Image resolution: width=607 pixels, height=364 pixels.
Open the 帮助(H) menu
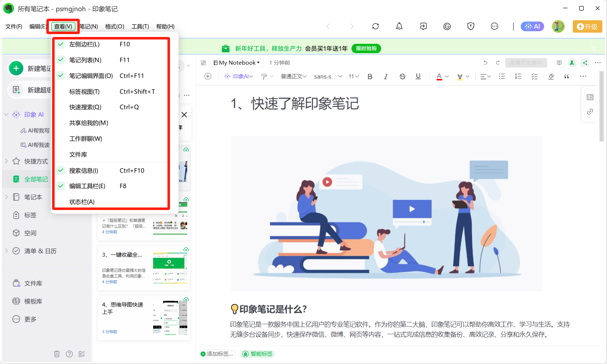165,27
